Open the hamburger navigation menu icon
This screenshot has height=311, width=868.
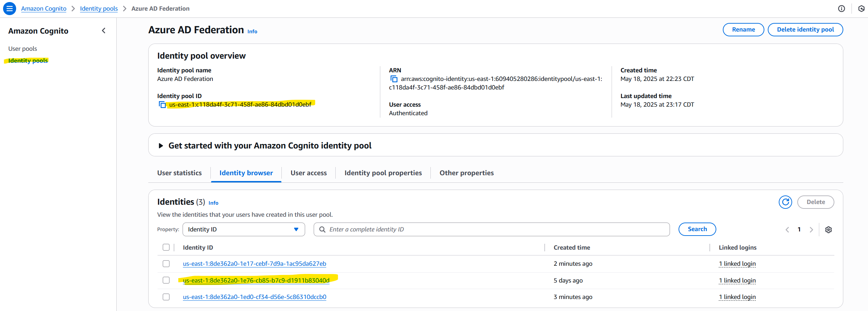[10, 9]
